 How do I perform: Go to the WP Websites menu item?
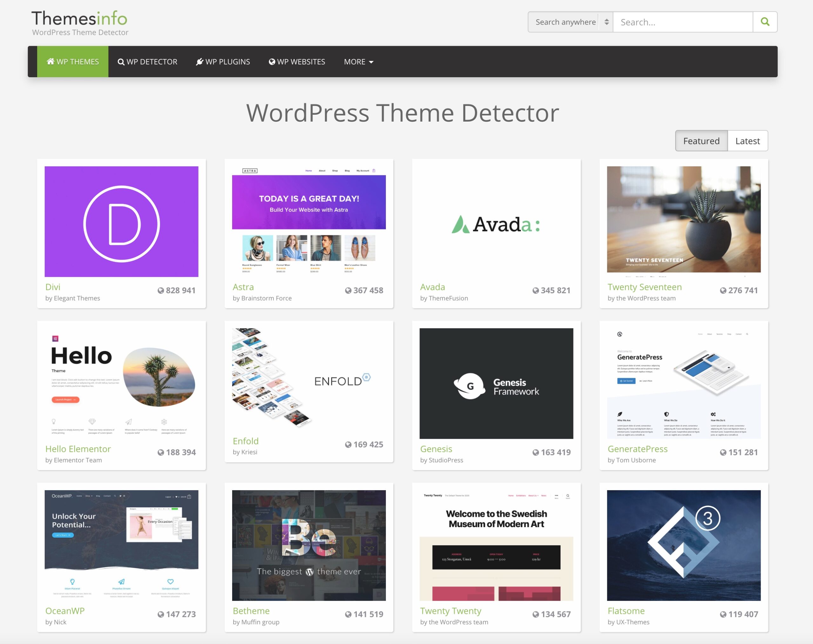301,62
